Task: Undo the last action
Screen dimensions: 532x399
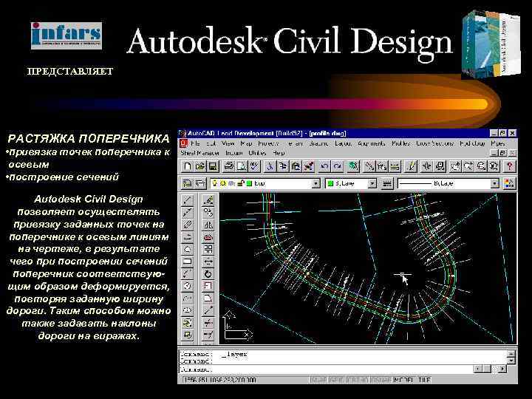Action: point(324,166)
